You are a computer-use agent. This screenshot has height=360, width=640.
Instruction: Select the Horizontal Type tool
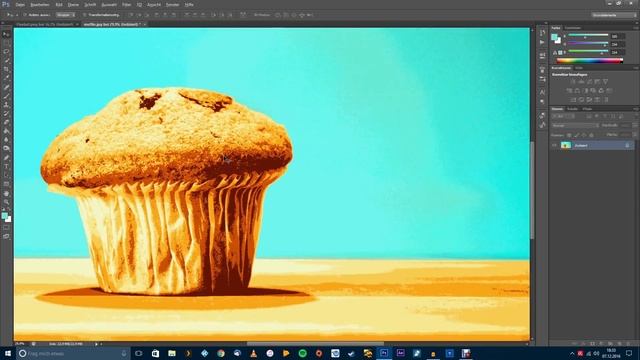[7, 166]
